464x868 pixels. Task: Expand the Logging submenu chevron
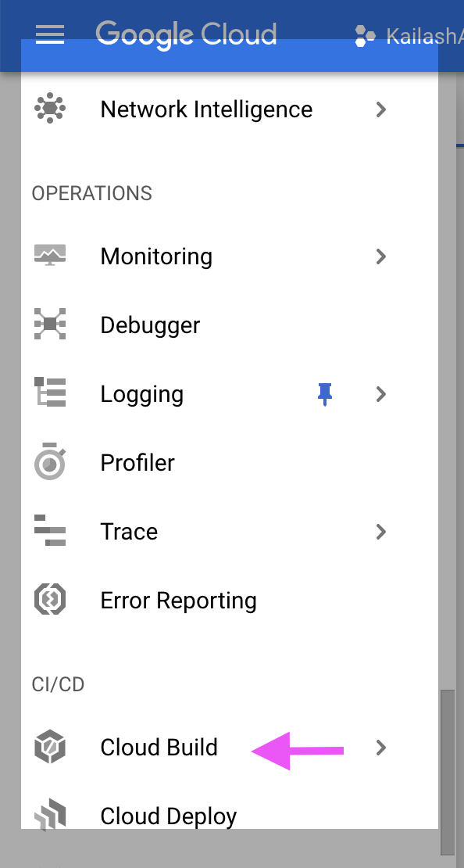tap(380, 393)
